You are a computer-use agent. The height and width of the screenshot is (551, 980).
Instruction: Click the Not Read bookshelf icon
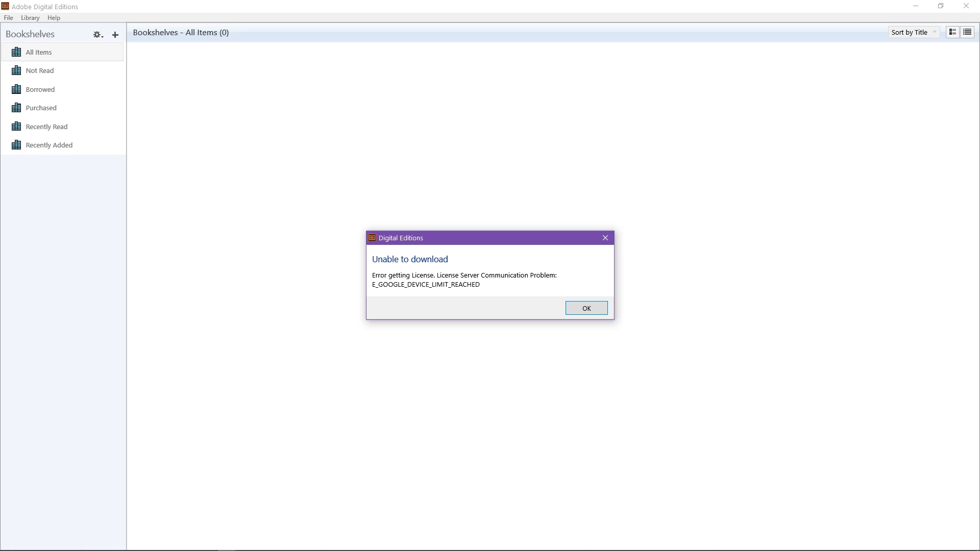(x=16, y=70)
